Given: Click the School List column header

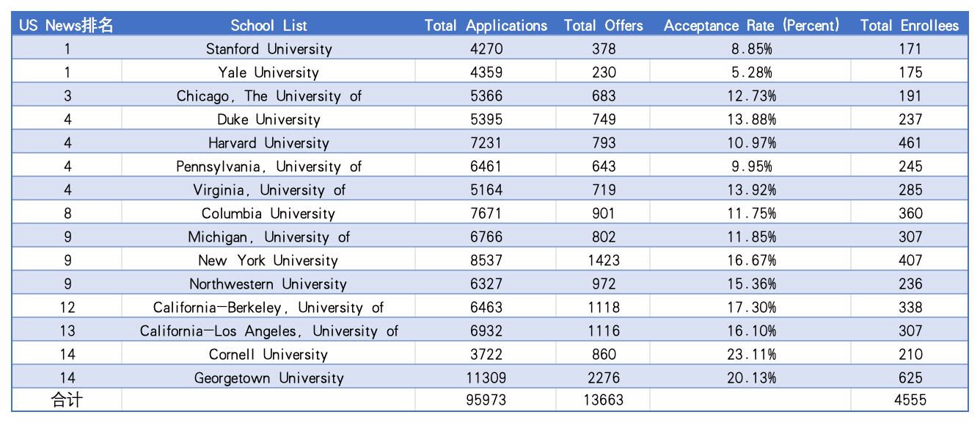Looking at the screenshot, I should (x=268, y=26).
